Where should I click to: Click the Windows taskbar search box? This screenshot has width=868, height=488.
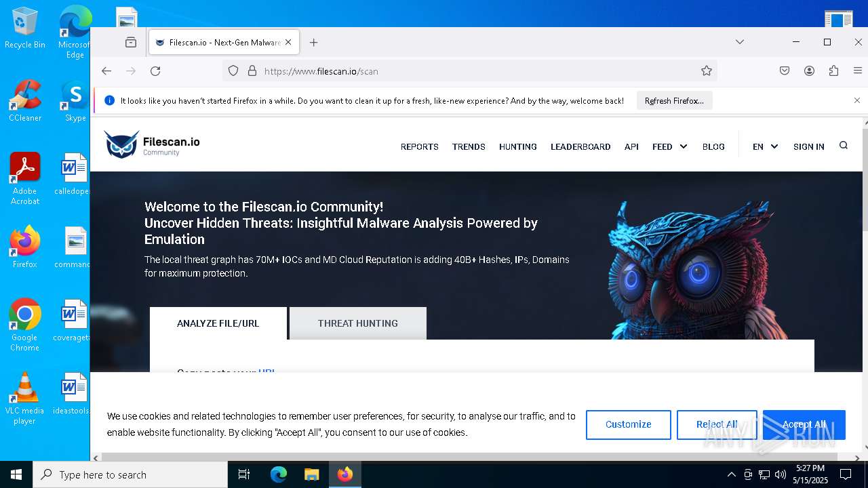pos(130,474)
